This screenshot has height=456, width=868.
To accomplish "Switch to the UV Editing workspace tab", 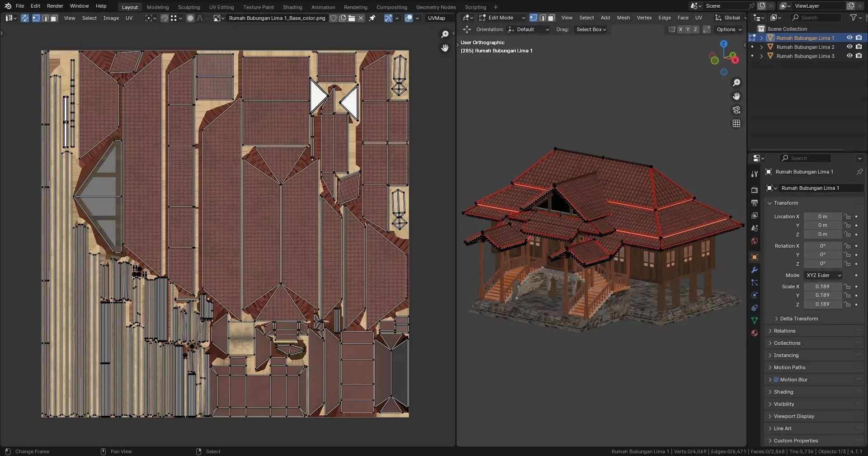I will [222, 7].
